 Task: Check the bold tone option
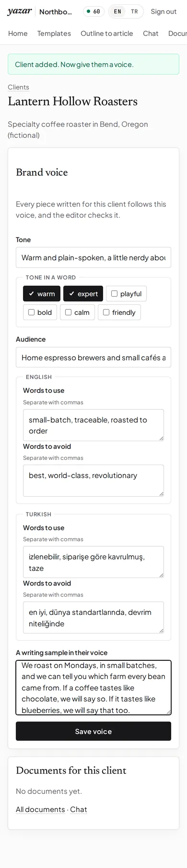pyautogui.click(x=40, y=312)
